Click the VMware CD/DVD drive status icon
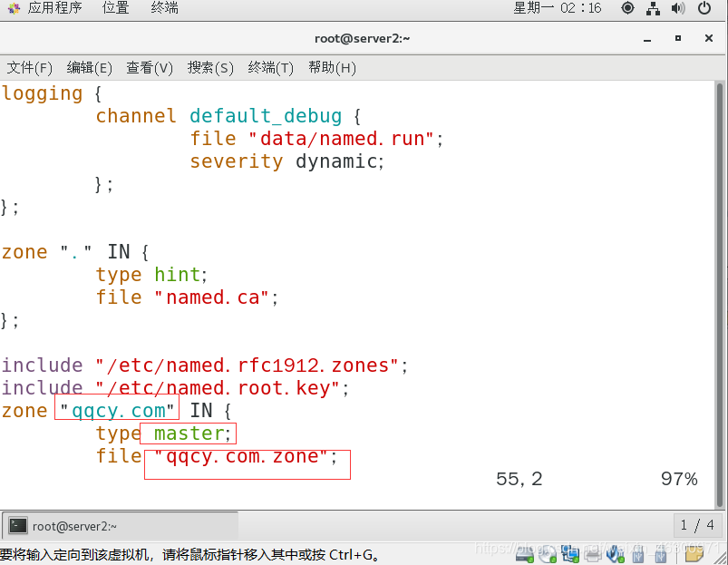This screenshot has width=728, height=565. 548,553
